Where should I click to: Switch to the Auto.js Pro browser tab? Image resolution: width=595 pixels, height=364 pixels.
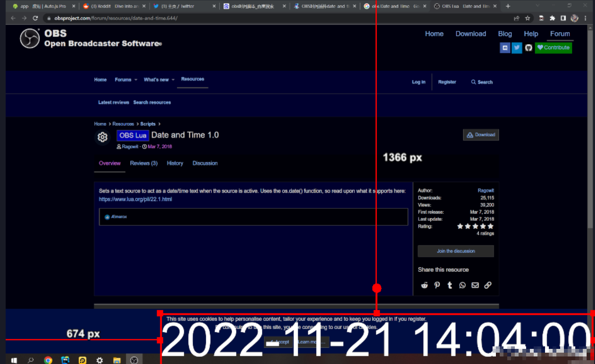[43, 6]
